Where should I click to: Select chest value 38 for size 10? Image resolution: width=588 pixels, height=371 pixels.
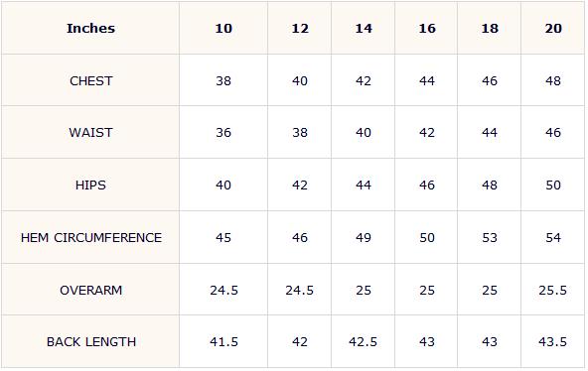(x=223, y=81)
